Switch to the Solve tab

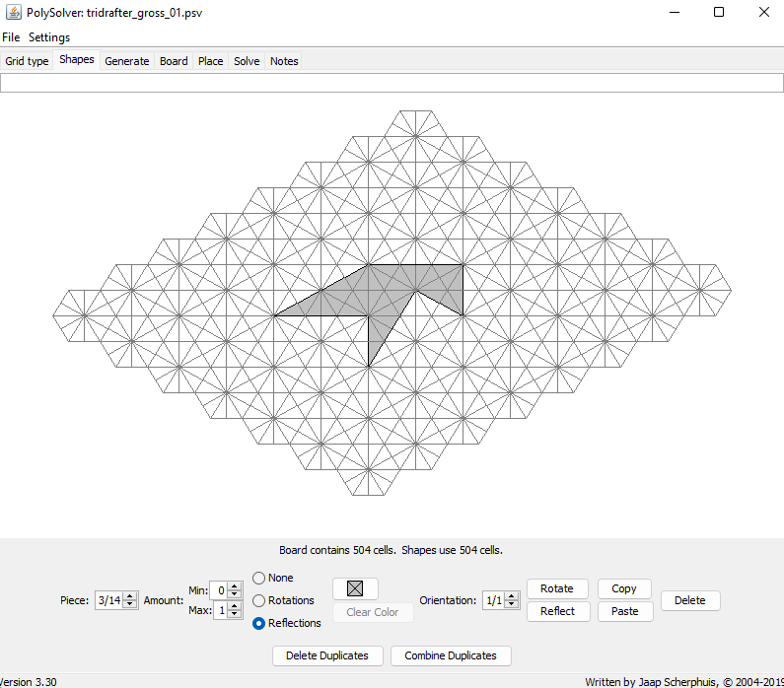tap(247, 61)
